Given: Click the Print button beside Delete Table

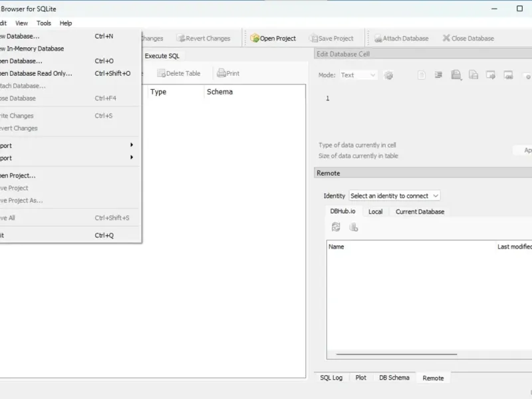Looking at the screenshot, I should tap(228, 73).
